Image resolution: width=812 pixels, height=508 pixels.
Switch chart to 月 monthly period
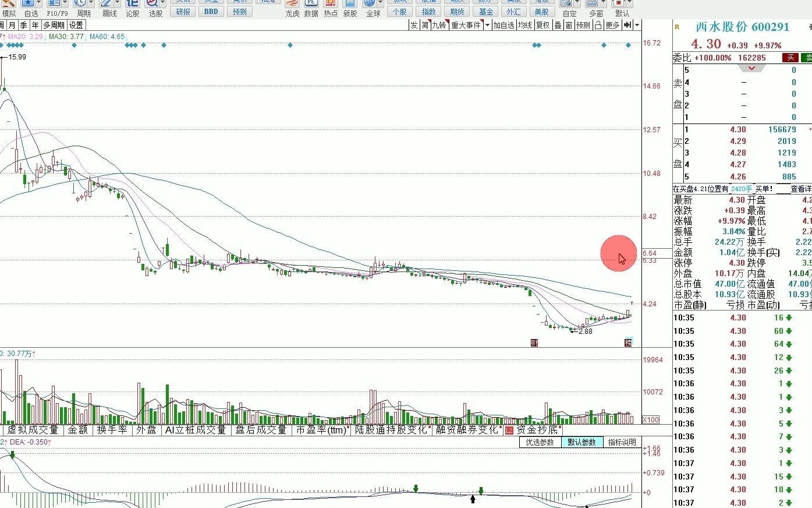(12, 25)
